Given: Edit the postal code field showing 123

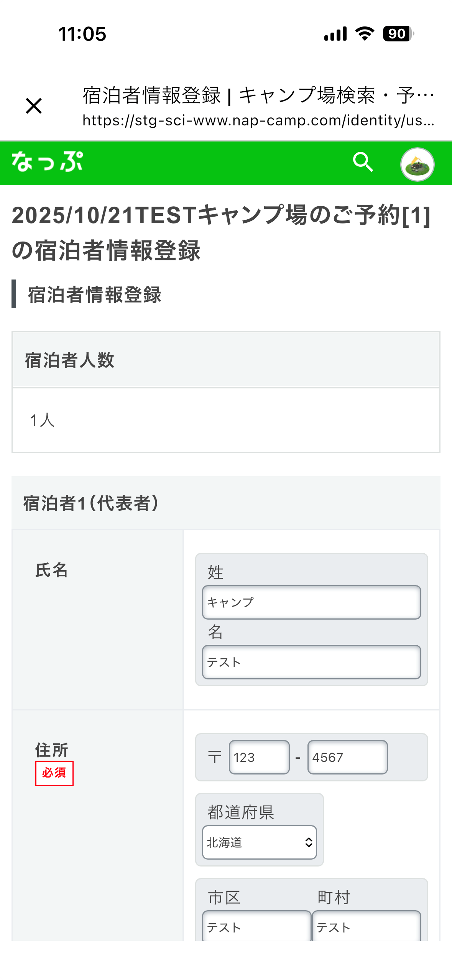Looking at the screenshot, I should [x=258, y=756].
